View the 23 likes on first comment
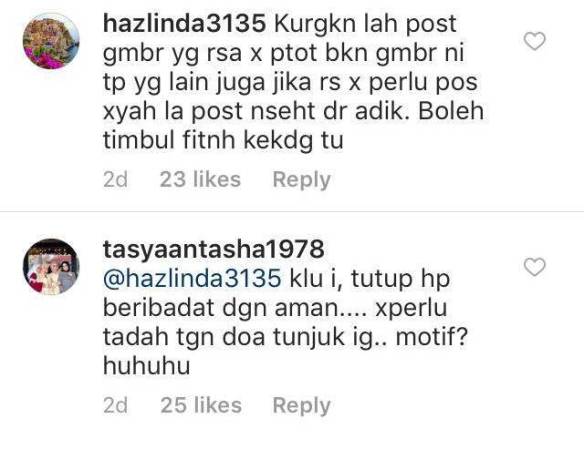Screen dimensions: 584x449 click(200, 179)
